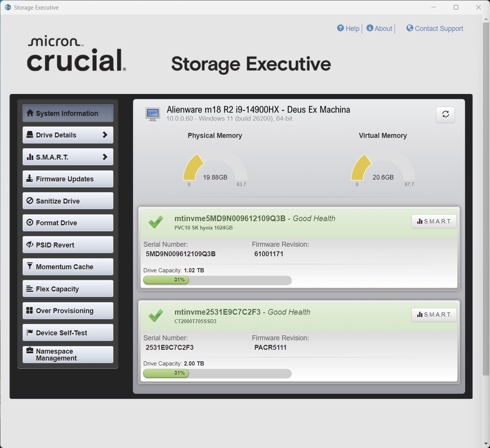Click the PVC10 SK hynix 1024GB model text
This screenshot has width=490, height=448.
coord(203,228)
